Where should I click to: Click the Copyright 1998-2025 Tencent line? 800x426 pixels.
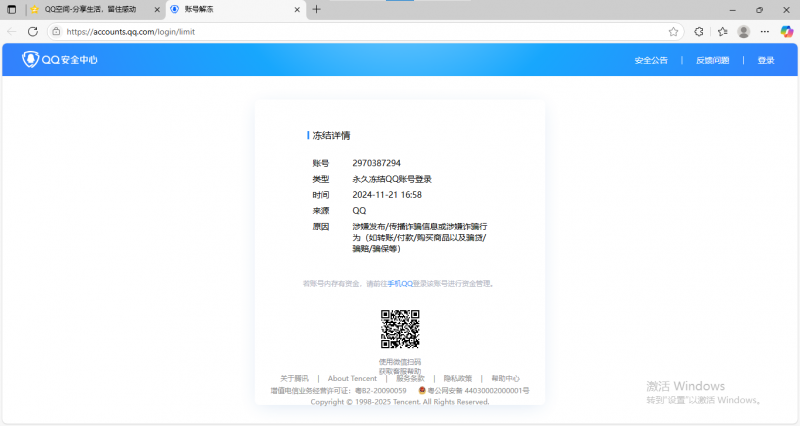point(400,402)
